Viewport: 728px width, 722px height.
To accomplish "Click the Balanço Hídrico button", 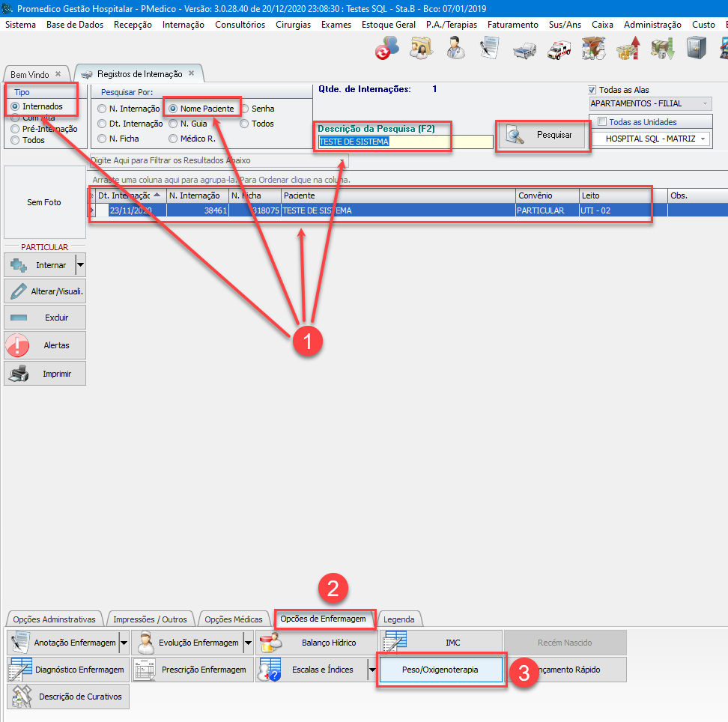I will click(316, 643).
